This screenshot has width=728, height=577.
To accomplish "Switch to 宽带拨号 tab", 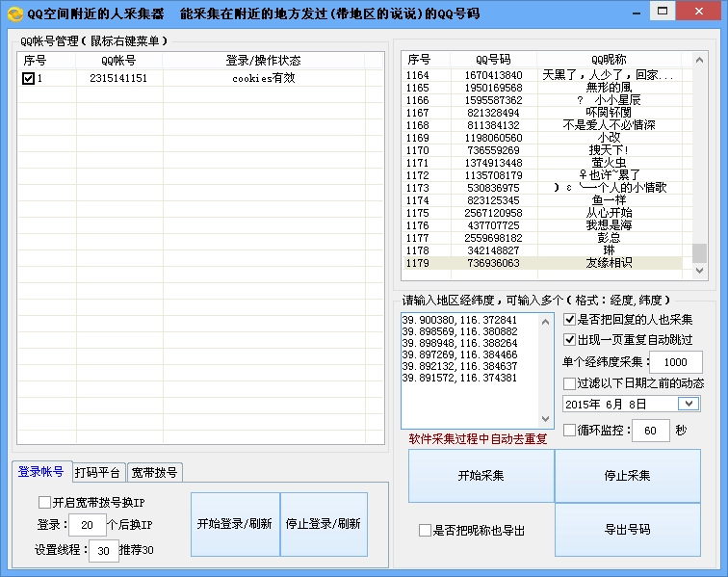I will 155,473.
